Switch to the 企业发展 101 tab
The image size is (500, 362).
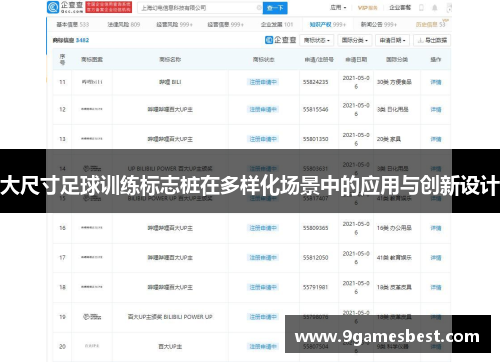pos(277,24)
